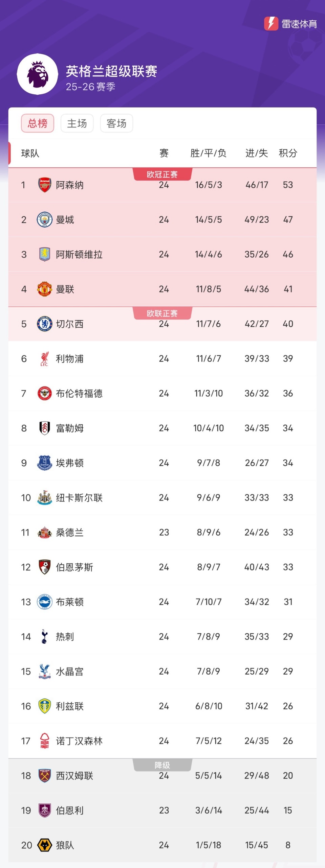The width and height of the screenshot is (325, 868).
Task: Tap the 降级 relegation zone label
Action: click(162, 765)
